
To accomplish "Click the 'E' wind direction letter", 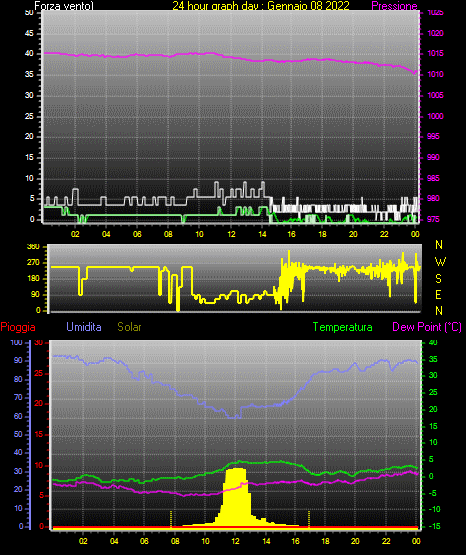I will (x=438, y=294).
